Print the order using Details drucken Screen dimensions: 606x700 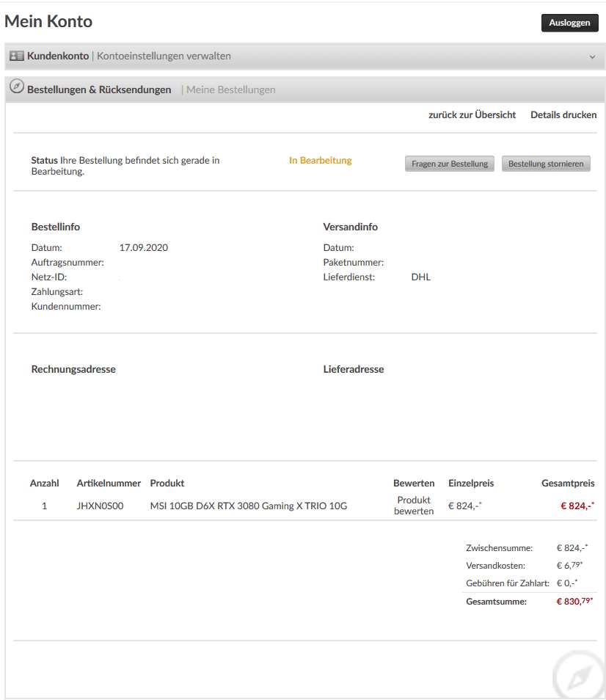[563, 114]
